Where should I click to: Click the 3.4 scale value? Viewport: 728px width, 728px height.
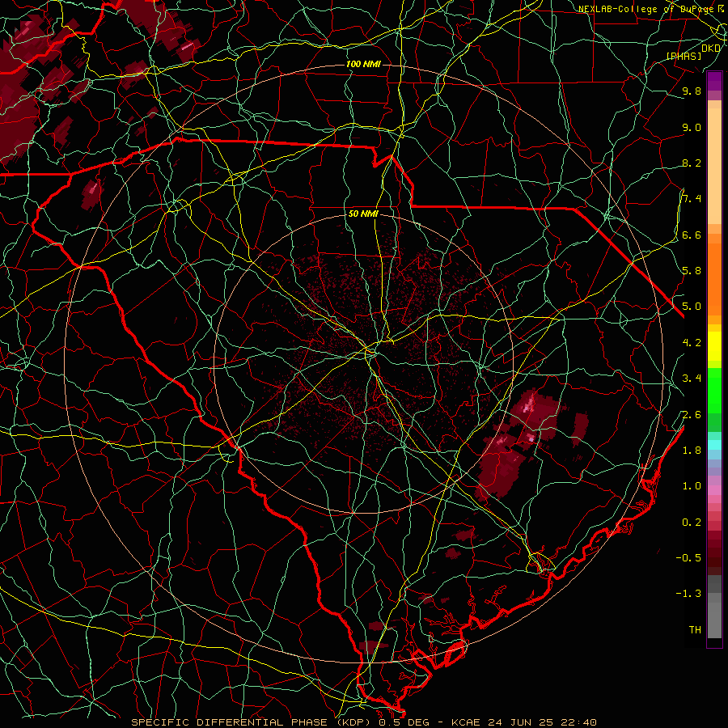(692, 379)
